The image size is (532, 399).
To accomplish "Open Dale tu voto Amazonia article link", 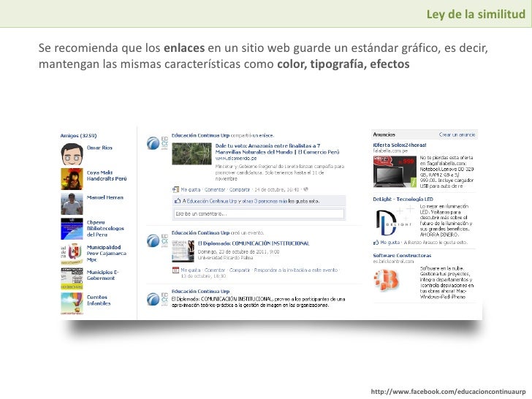I will click(x=277, y=149).
